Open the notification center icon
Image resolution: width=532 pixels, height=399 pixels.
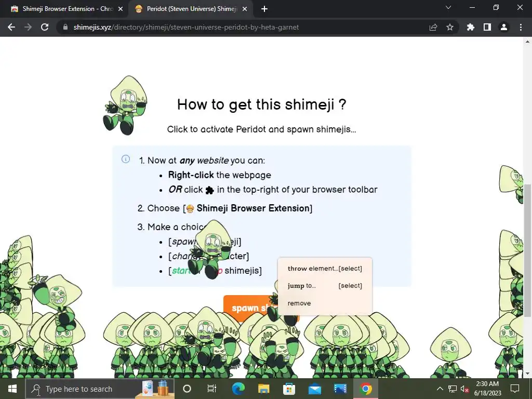pos(515,389)
